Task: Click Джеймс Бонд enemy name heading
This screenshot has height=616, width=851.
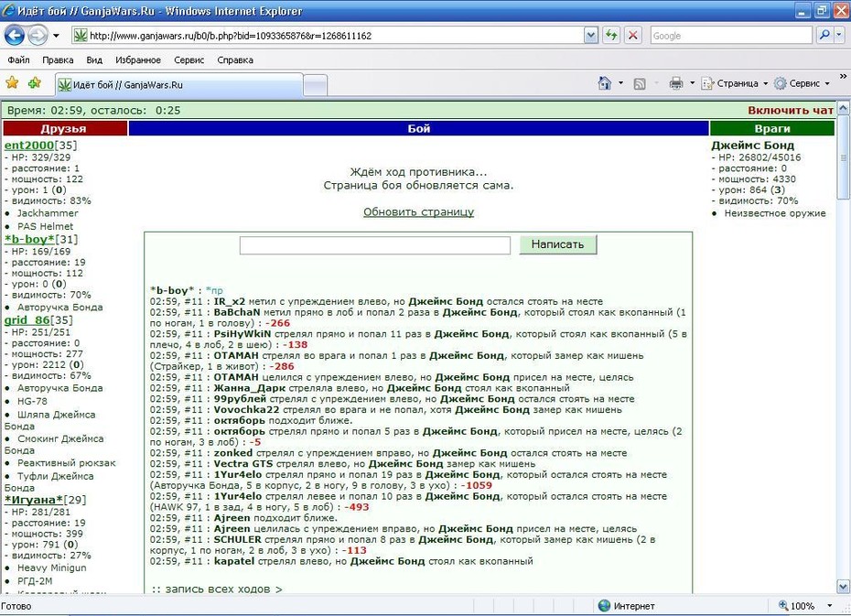Action: coord(752,145)
